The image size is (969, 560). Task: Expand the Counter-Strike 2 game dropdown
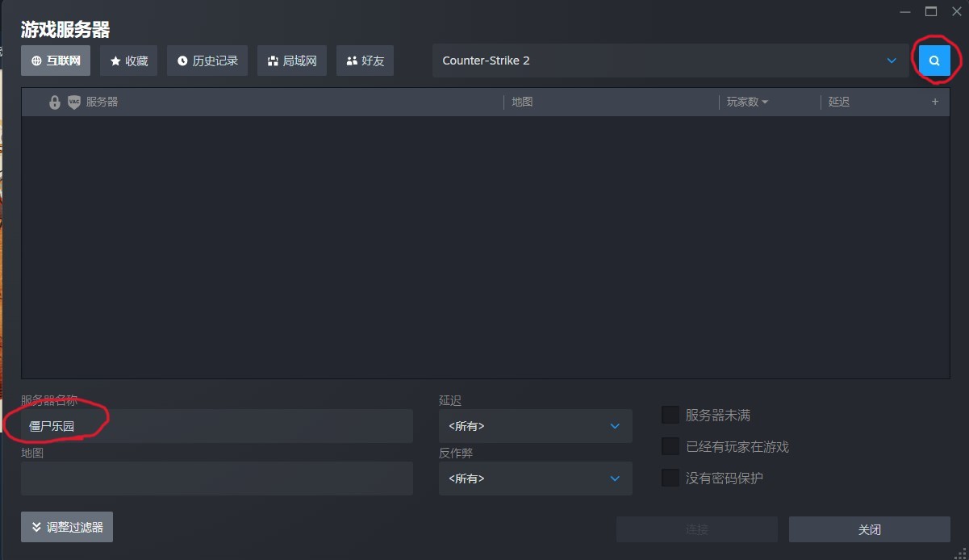pos(670,61)
